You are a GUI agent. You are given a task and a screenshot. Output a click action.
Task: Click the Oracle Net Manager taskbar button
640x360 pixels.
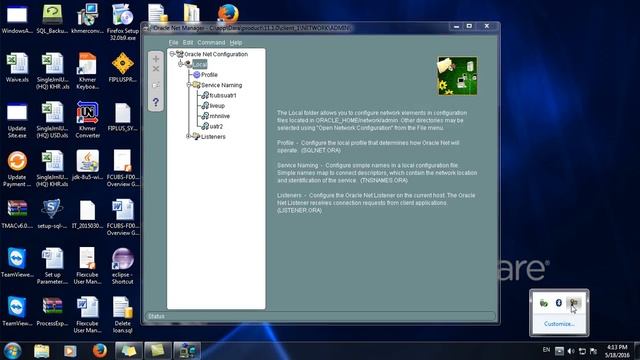(x=187, y=351)
